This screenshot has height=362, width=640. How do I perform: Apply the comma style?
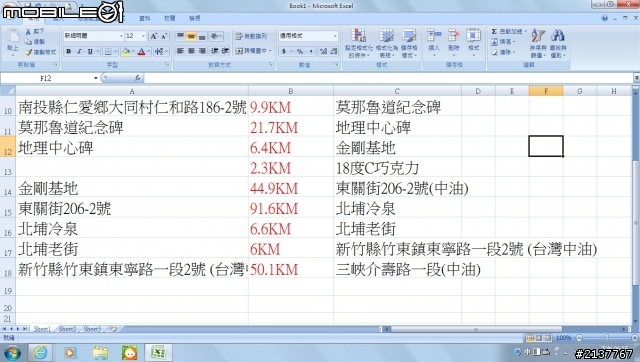[311, 51]
